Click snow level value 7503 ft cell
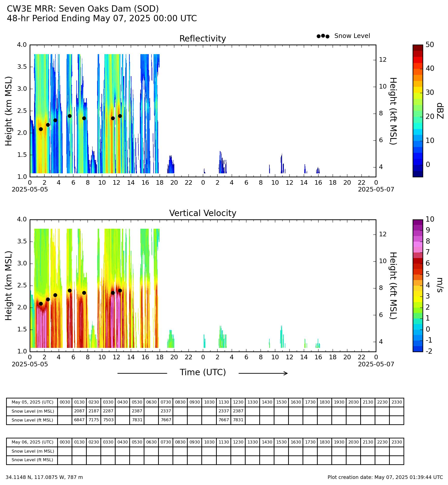This screenshot has height=485, width=448. [x=108, y=420]
